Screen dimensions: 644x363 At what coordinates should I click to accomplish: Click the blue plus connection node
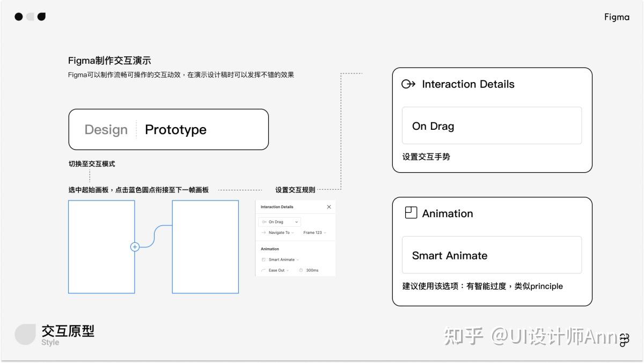[x=135, y=247]
